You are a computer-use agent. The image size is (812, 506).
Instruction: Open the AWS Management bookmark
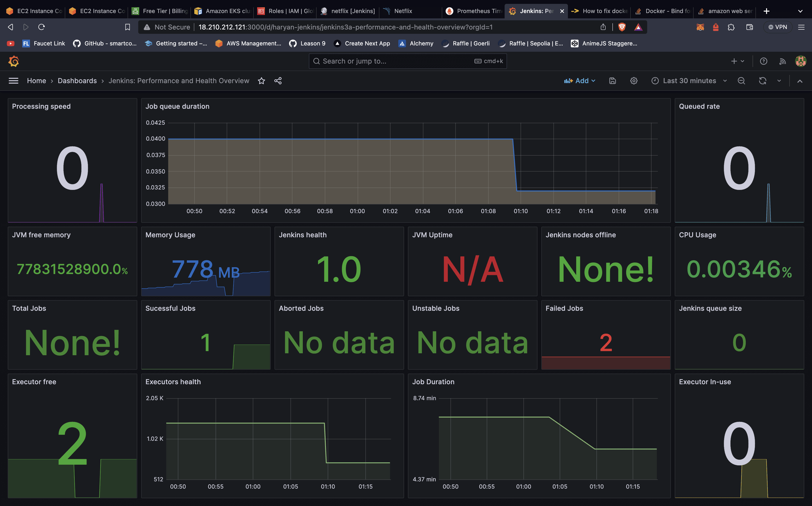click(248, 43)
